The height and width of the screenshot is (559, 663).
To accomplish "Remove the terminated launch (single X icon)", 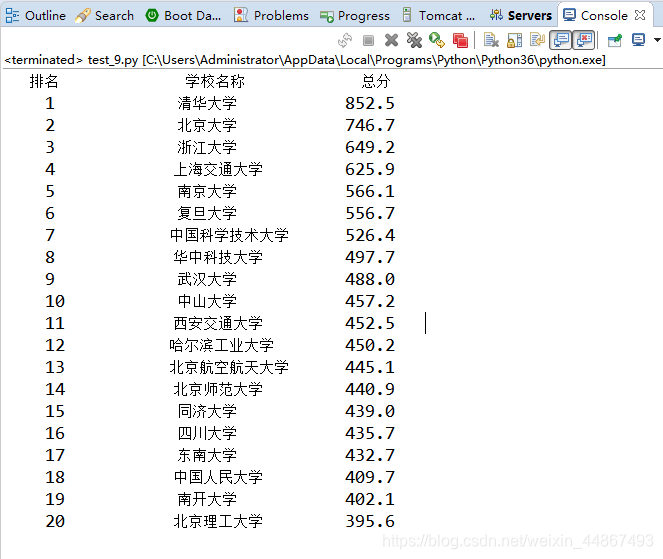I will click(x=392, y=40).
